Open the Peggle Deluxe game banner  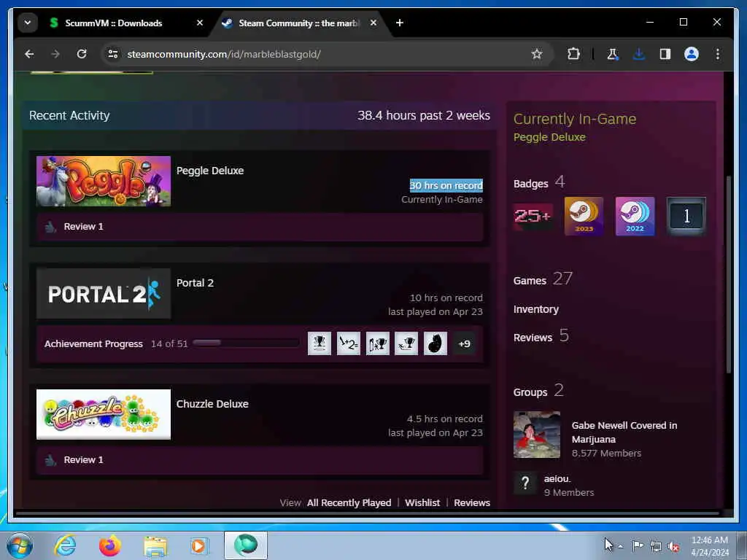(104, 182)
